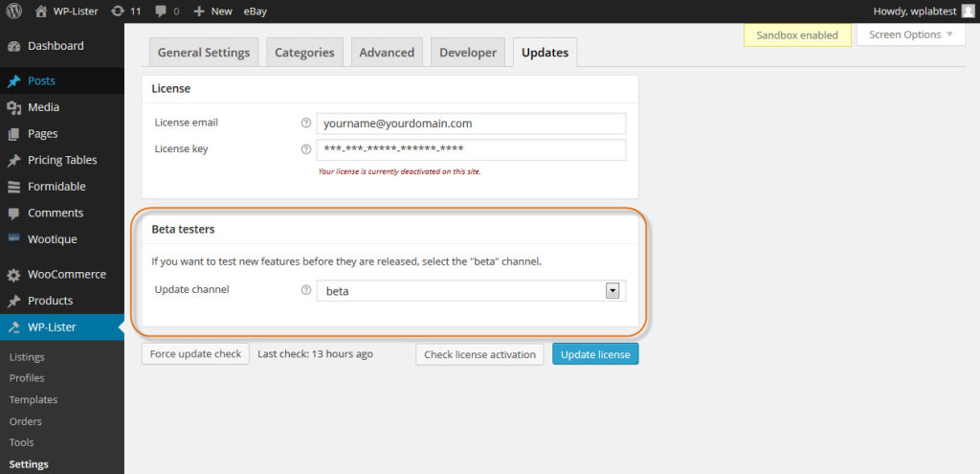Click the Force update check button
The height and width of the screenshot is (474, 980).
pos(195,354)
